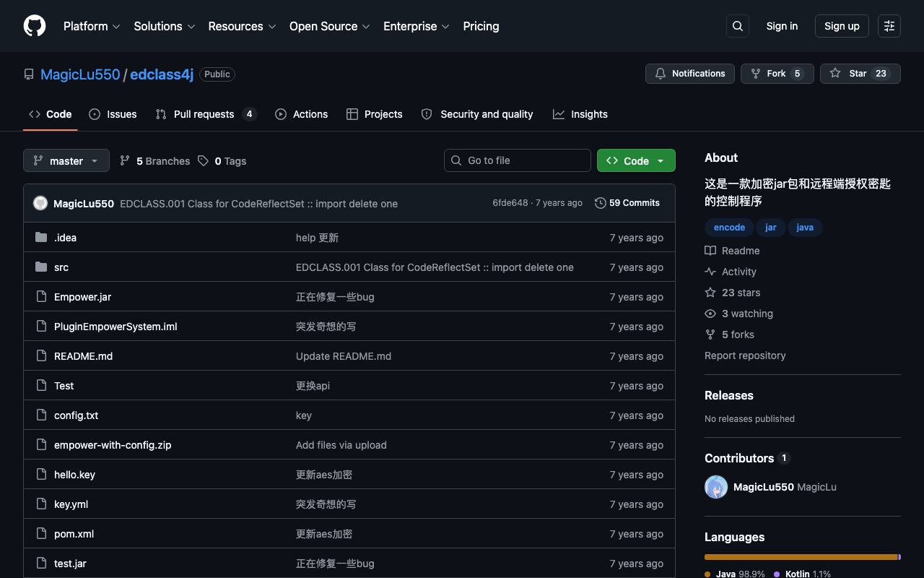Click the Pricing link
The width and height of the screenshot is (924, 578).
click(x=481, y=26)
